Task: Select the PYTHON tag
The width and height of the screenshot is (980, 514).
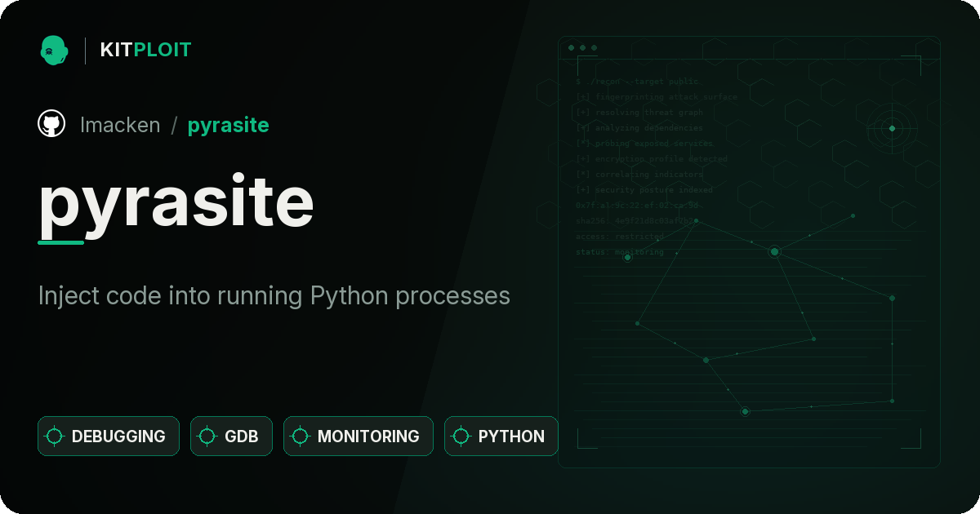Action: (501, 436)
